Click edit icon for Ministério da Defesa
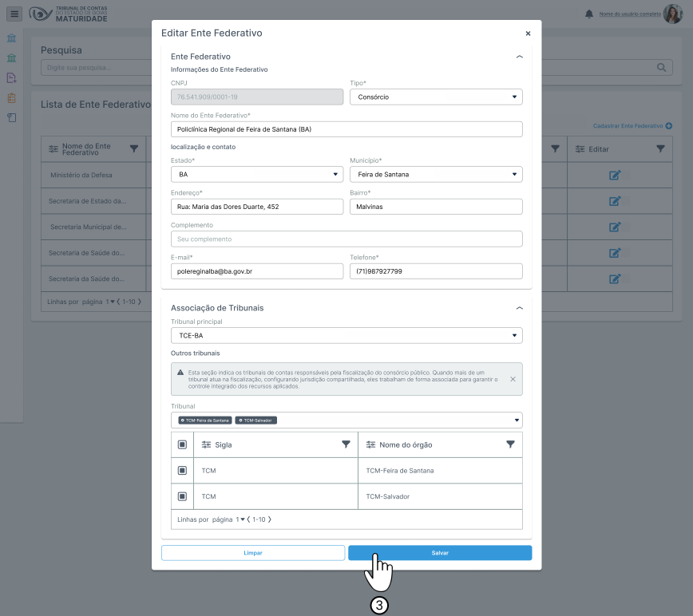 (615, 176)
